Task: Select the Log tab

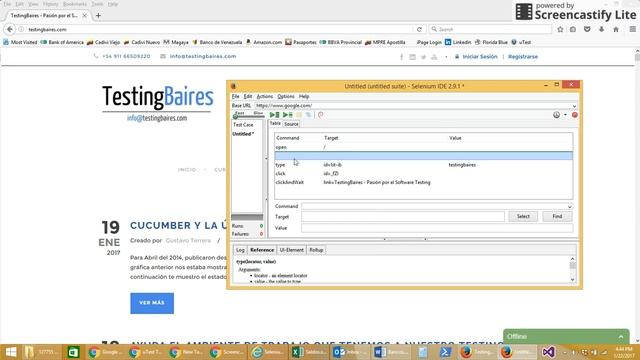Action: point(240,250)
